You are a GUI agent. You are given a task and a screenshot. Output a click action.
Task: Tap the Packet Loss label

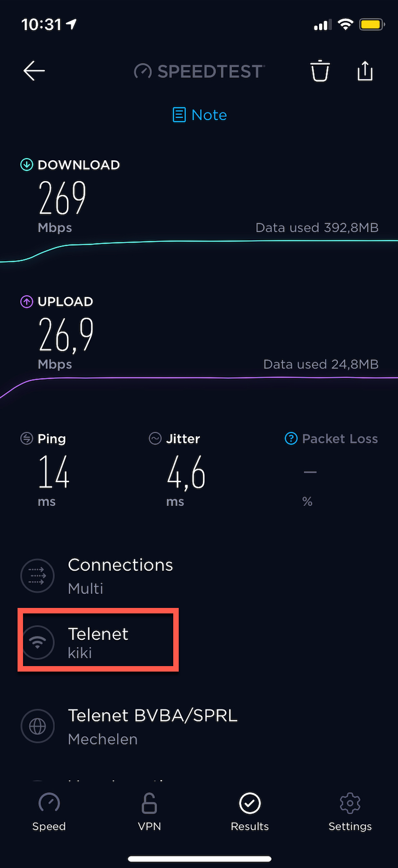[x=340, y=439]
